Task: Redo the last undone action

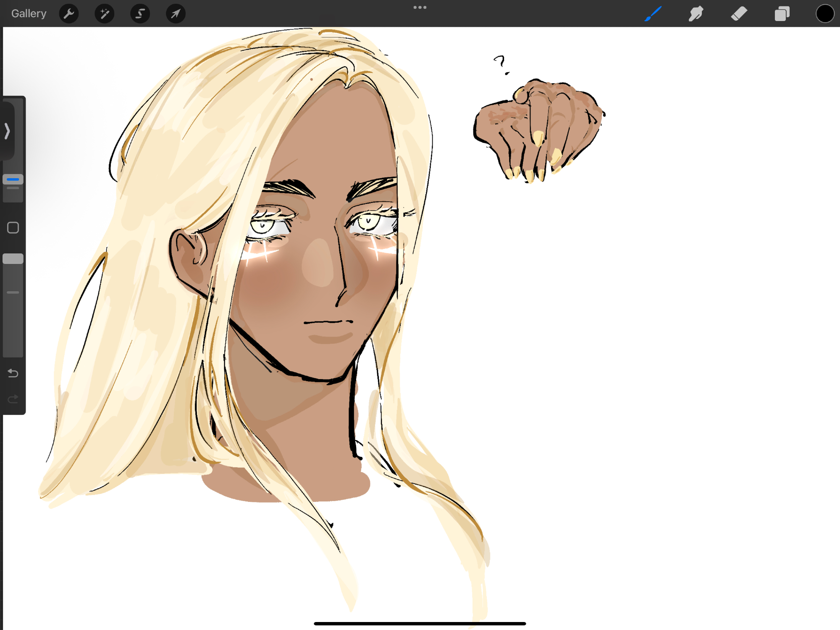Action: pyautogui.click(x=13, y=398)
